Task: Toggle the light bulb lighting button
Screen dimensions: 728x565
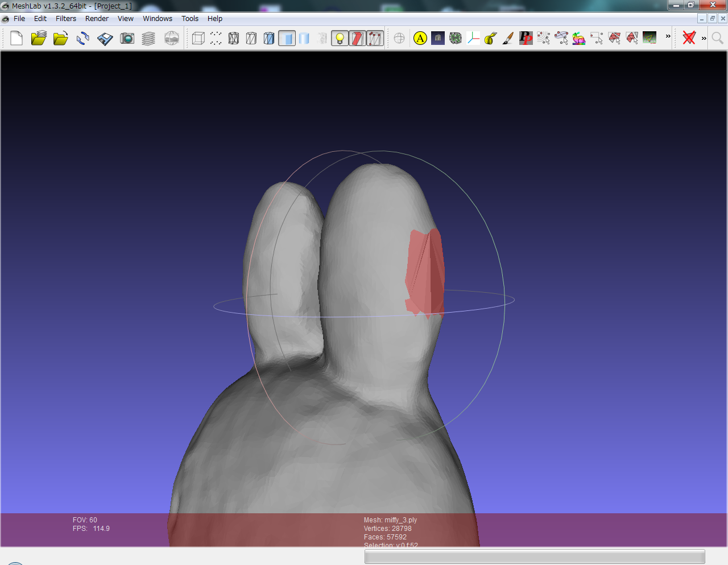Action: coord(340,38)
